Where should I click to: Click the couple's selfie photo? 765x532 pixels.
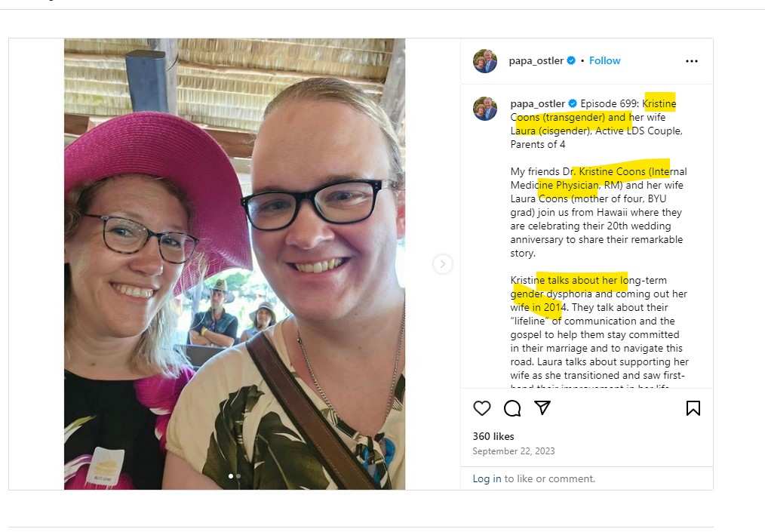click(x=234, y=264)
